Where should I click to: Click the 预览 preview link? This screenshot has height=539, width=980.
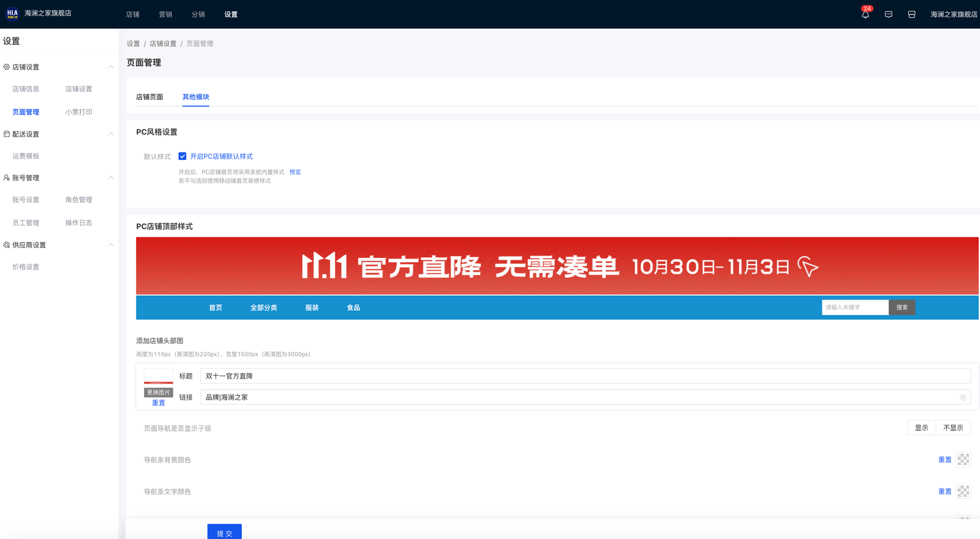tap(295, 172)
